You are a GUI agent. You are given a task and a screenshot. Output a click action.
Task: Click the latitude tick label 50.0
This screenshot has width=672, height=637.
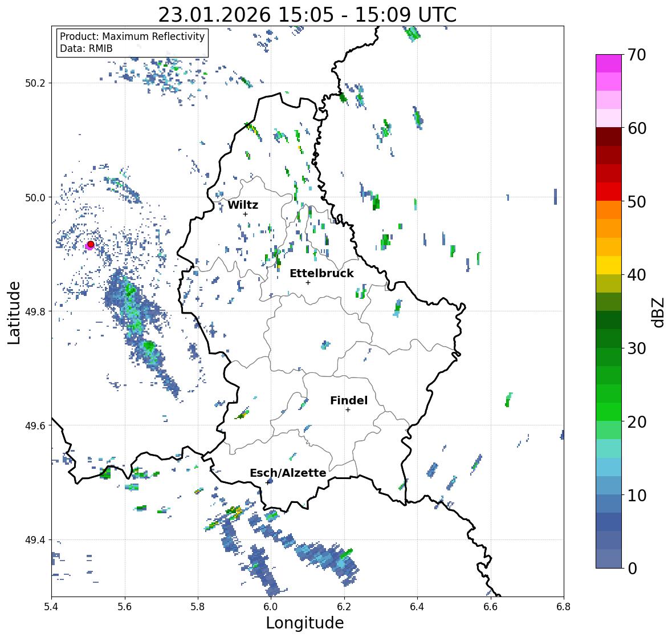coord(35,198)
